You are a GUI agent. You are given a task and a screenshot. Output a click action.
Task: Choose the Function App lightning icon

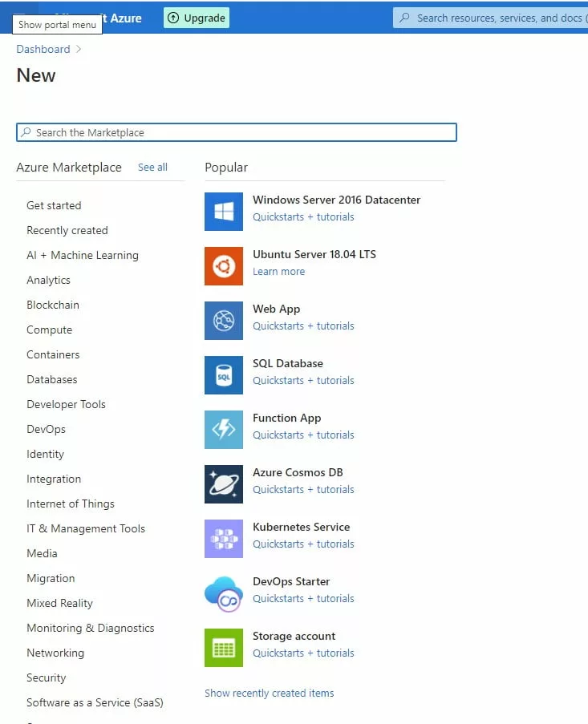point(224,430)
